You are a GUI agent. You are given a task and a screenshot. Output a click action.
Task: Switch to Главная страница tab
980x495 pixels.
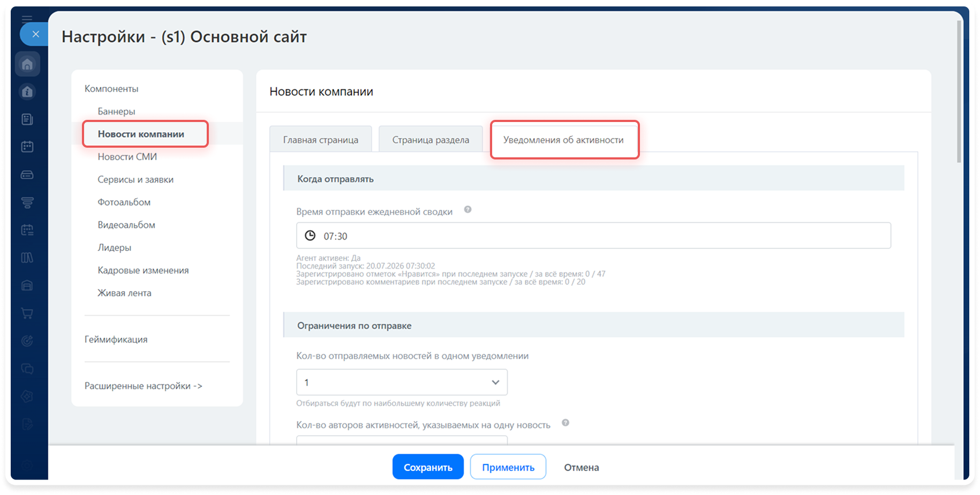[x=321, y=140]
